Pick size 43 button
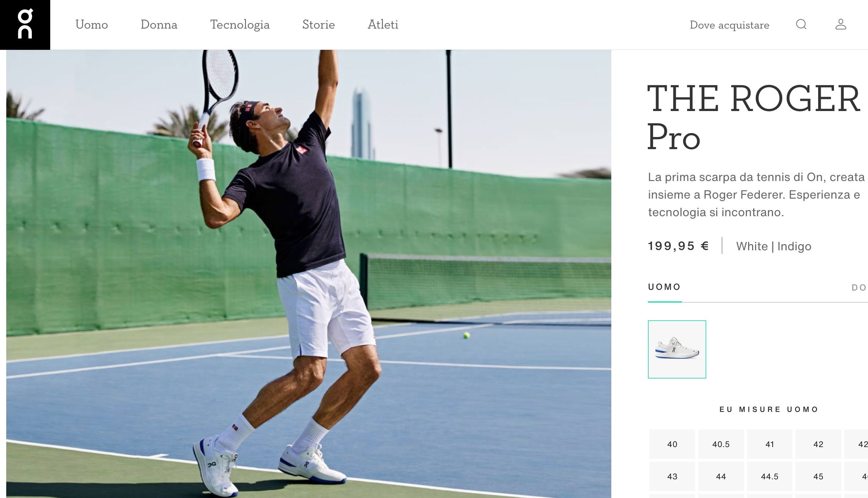Viewport: 868px width, 498px height. tap(672, 476)
